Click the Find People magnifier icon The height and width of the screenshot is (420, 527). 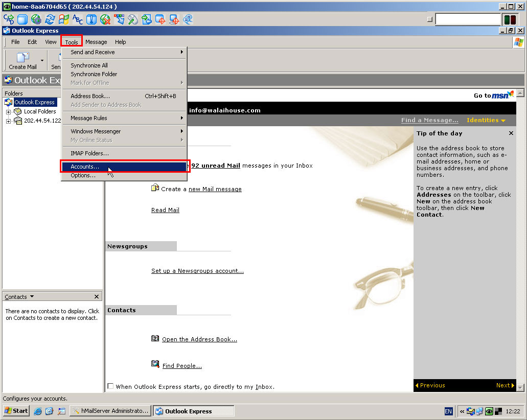(x=155, y=364)
